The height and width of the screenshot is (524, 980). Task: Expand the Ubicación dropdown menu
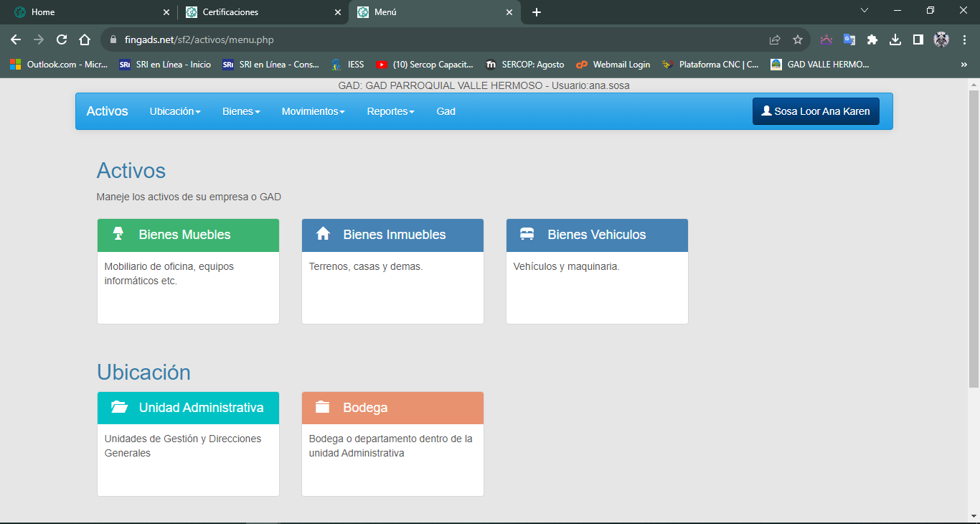[x=175, y=111]
